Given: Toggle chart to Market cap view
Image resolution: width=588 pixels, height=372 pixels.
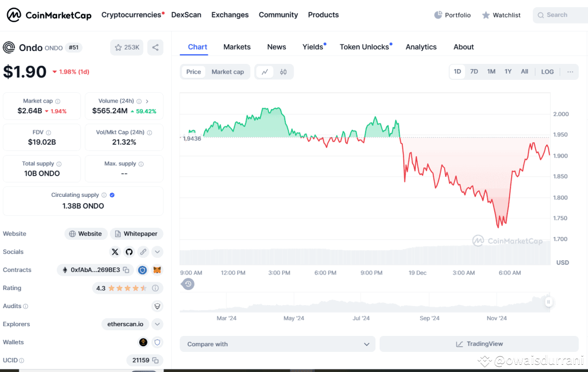Looking at the screenshot, I should point(227,72).
